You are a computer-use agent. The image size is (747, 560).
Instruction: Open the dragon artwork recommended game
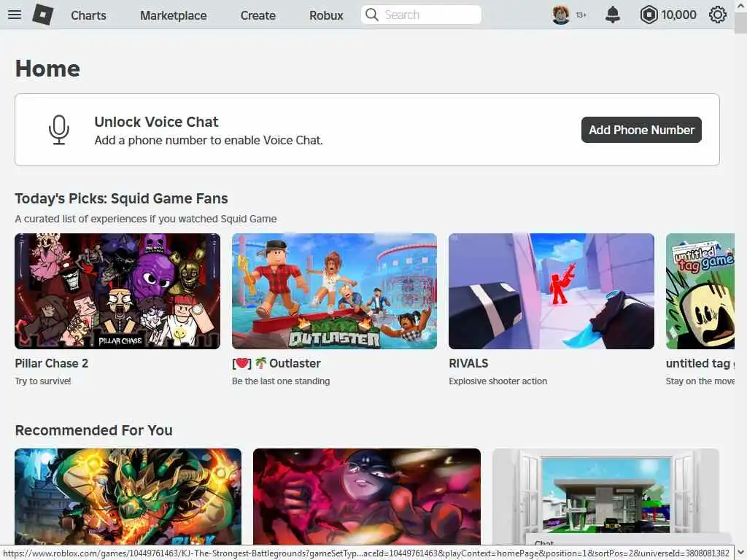(128, 496)
